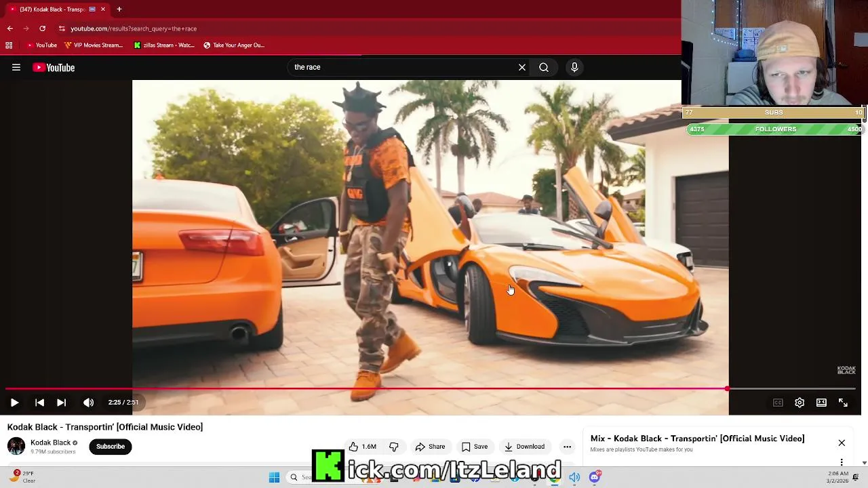The height and width of the screenshot is (488, 868).
Task: Mute the video volume
Action: pos(88,403)
